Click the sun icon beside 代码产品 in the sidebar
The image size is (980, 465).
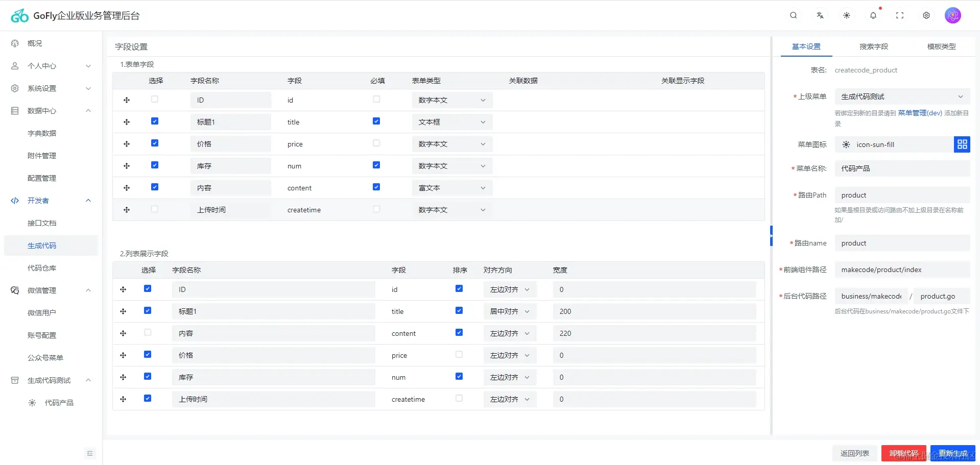click(32, 403)
